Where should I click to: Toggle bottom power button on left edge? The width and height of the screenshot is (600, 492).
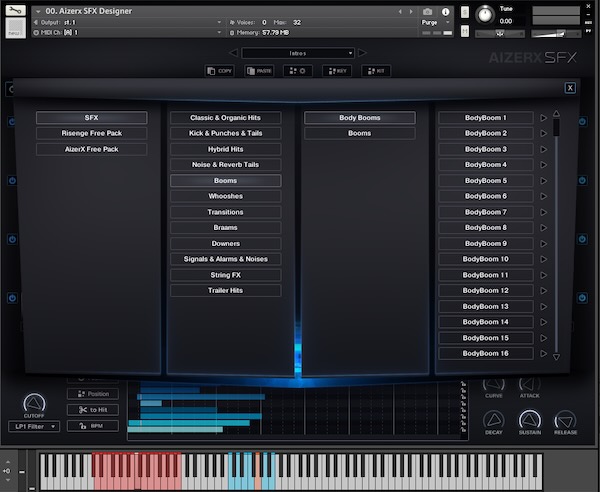(12, 298)
